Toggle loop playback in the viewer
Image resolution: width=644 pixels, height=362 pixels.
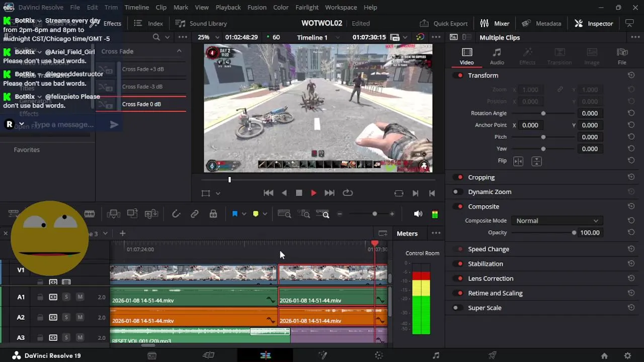tap(347, 193)
